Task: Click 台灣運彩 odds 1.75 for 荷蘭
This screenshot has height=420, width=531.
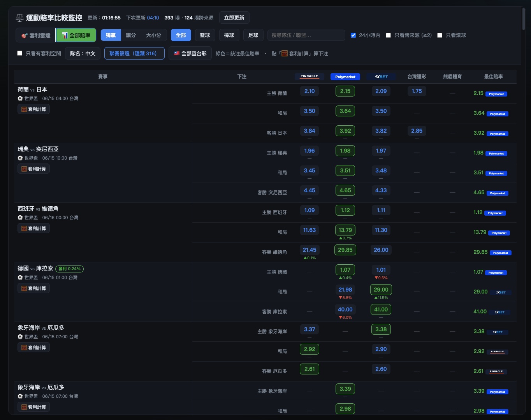Action: 417,91
